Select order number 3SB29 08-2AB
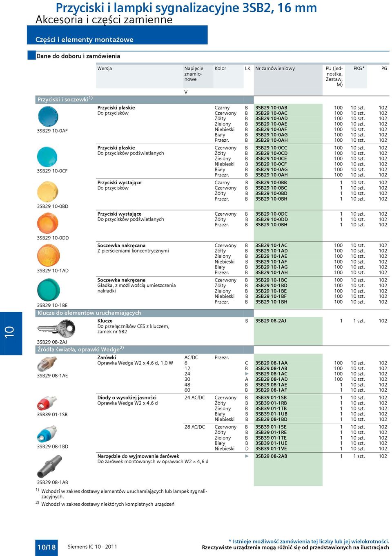The image size is (392, 556). tap(271, 456)
